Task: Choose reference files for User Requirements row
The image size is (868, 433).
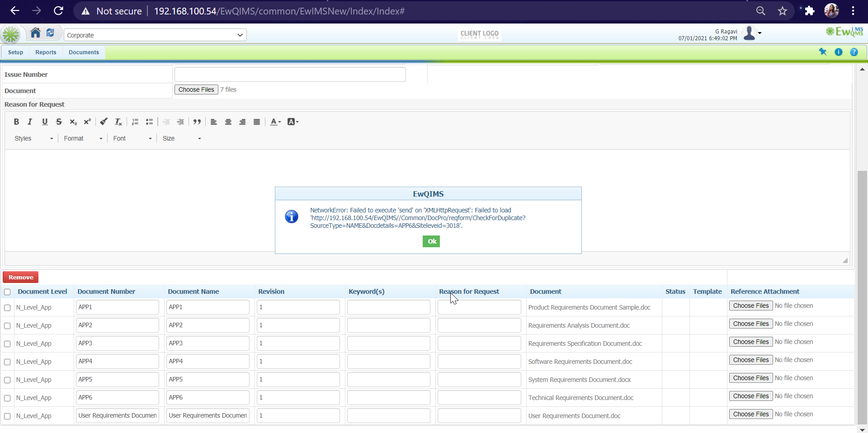Action: click(751, 414)
